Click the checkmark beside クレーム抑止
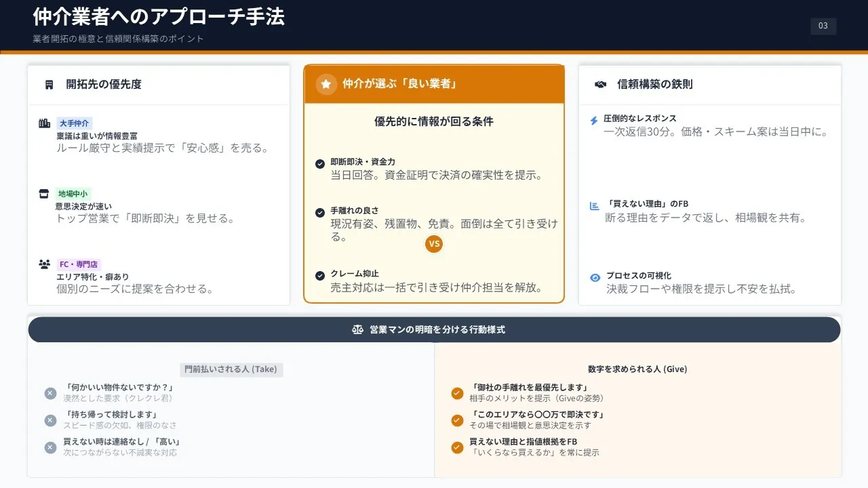The width and height of the screenshot is (868, 488). point(320,276)
